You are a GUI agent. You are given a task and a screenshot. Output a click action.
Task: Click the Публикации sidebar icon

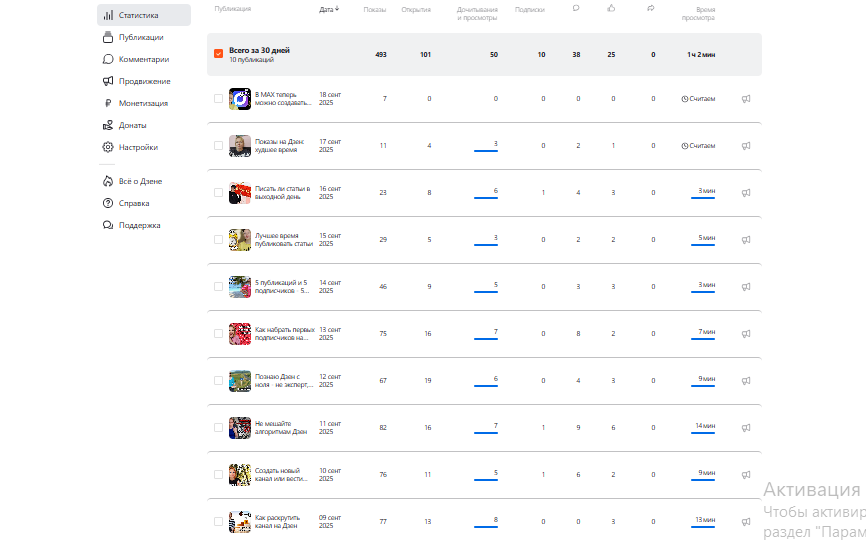tap(108, 37)
